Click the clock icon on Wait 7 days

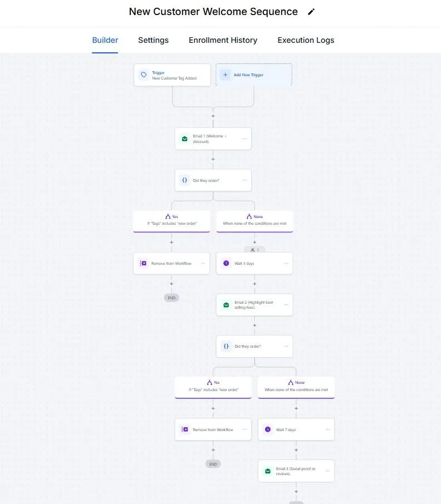point(268,429)
